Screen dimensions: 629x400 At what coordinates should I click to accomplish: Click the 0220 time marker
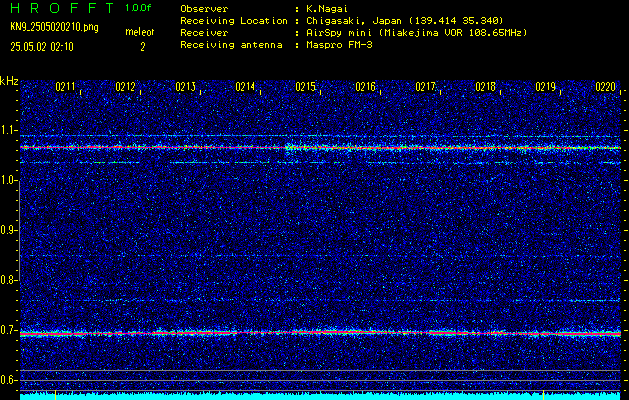tap(605, 87)
